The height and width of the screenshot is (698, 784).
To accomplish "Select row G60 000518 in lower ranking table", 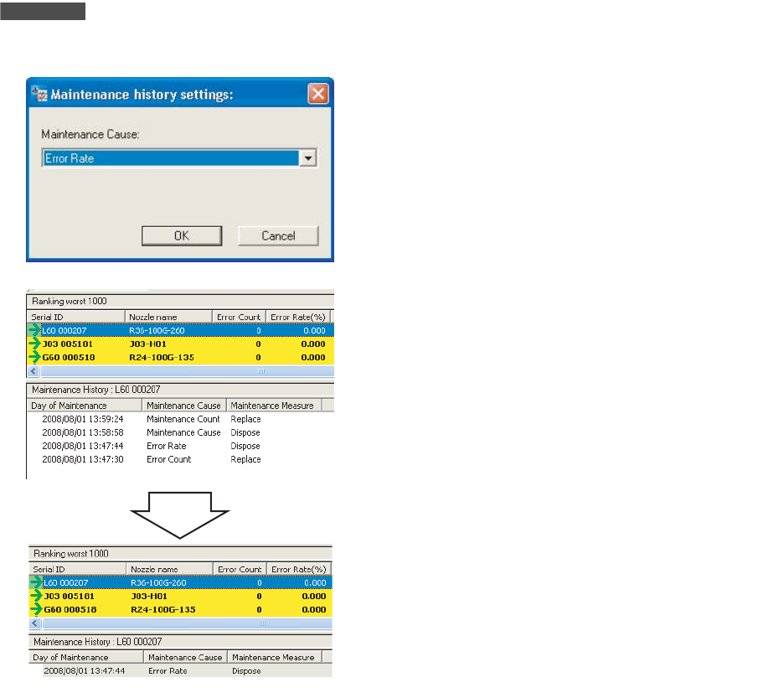I will coord(181,609).
